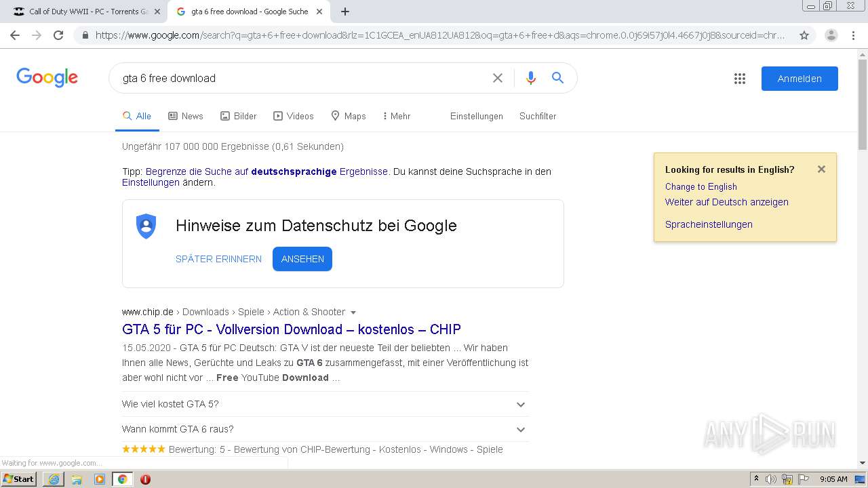Open the Windows Start menu
868x488 pixels.
18,479
